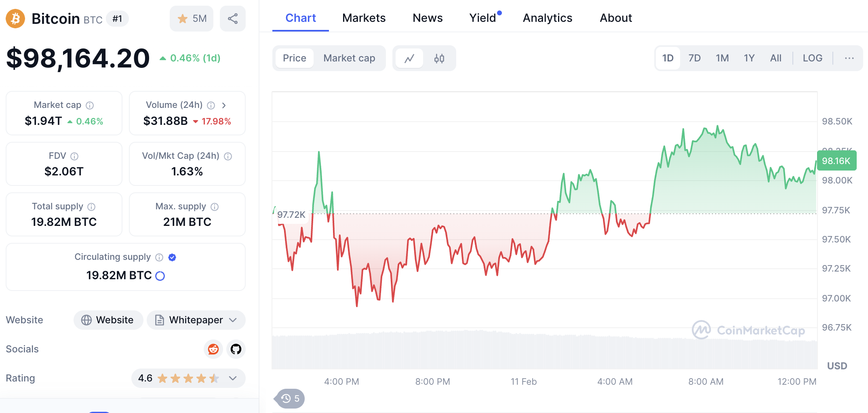Select the Price chart toggle

coord(295,58)
